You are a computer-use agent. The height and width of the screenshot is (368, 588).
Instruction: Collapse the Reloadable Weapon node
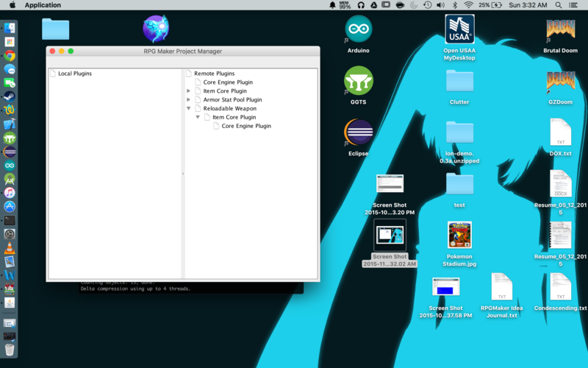(x=189, y=109)
